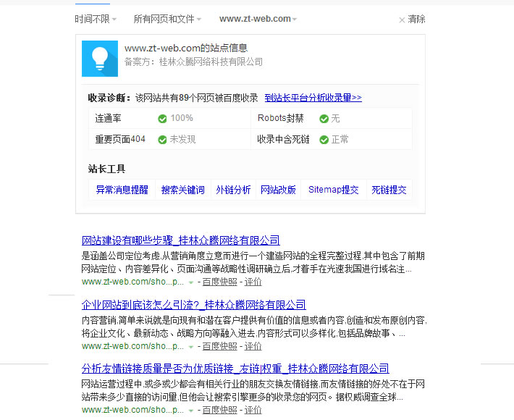Open the 时间不限 time filter dropdown
The image size is (514, 420).
pyautogui.click(x=96, y=19)
